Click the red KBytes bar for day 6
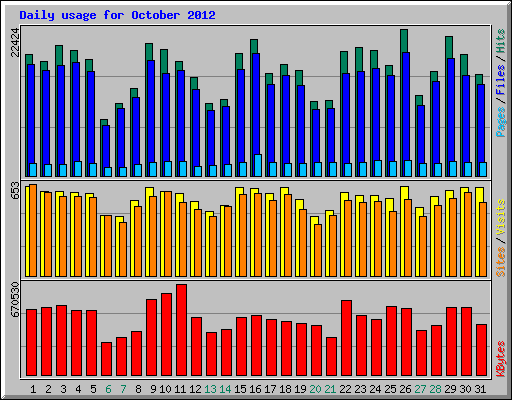 [106, 359]
